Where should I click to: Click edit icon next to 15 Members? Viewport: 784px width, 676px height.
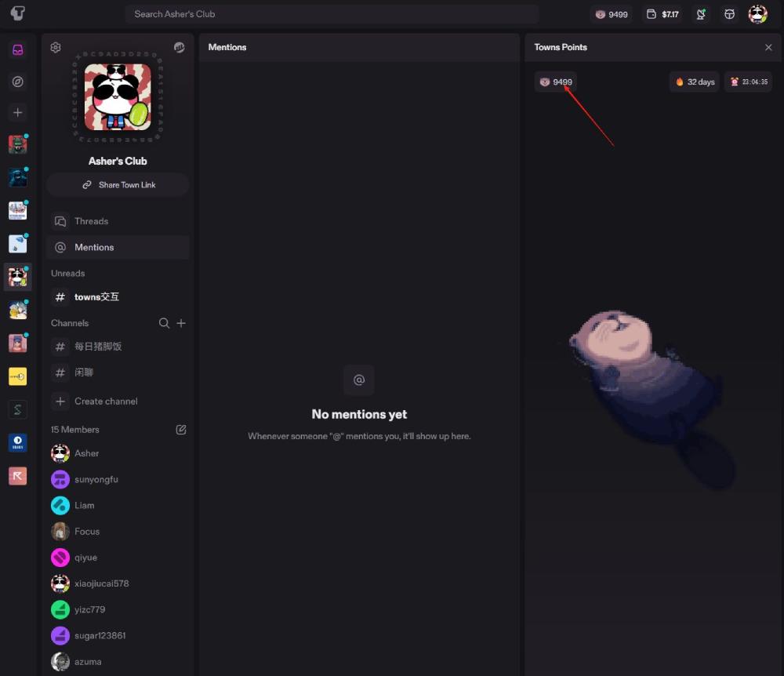click(181, 430)
